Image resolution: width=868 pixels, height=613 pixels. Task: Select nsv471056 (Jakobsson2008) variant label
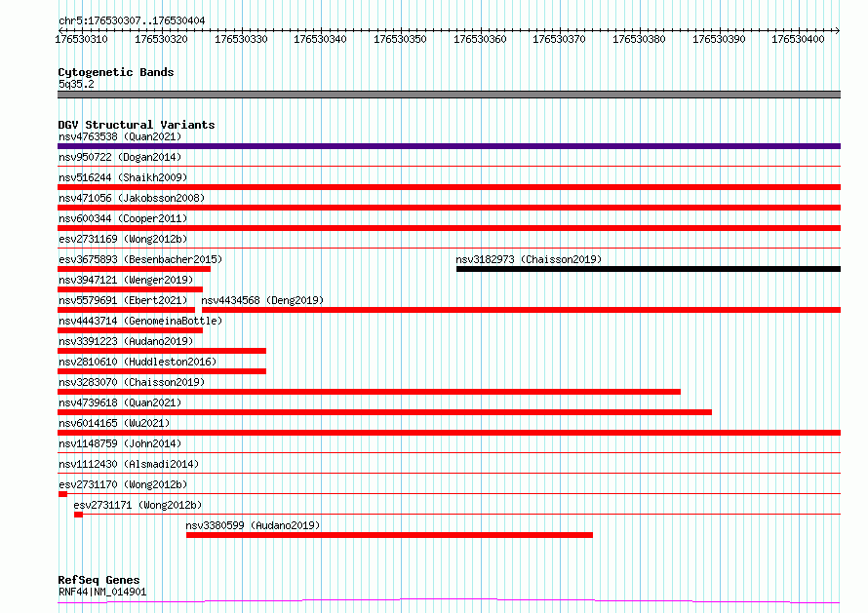tap(132, 198)
